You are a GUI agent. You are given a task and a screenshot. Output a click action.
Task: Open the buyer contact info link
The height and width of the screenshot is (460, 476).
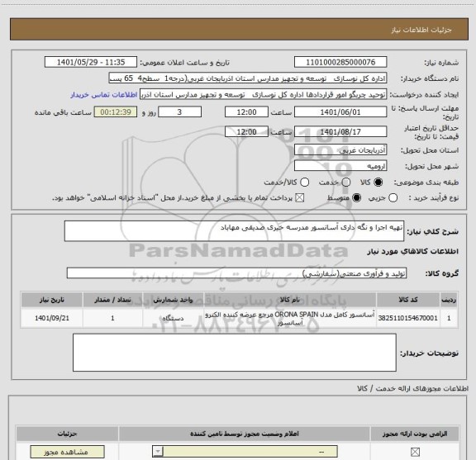[x=104, y=95]
